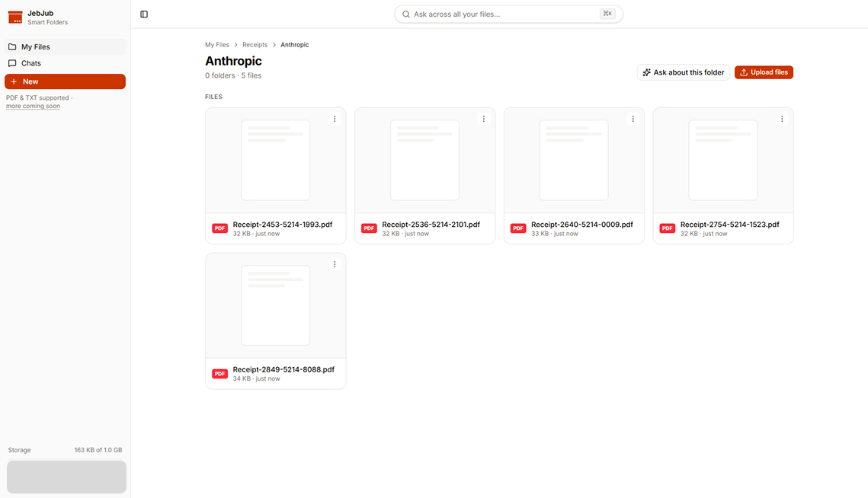Click PDF badge of Receipt-2849-5214-8088.pdf
The width and height of the screenshot is (868, 498).
click(x=219, y=374)
